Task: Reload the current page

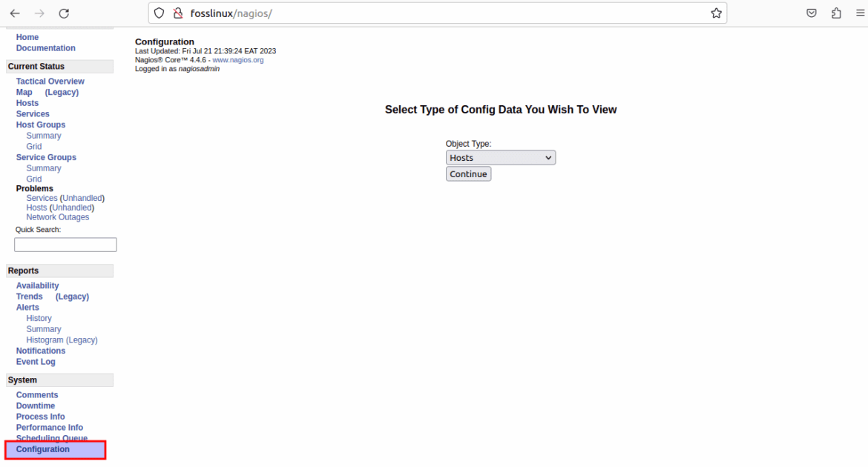Action: pyautogui.click(x=64, y=13)
